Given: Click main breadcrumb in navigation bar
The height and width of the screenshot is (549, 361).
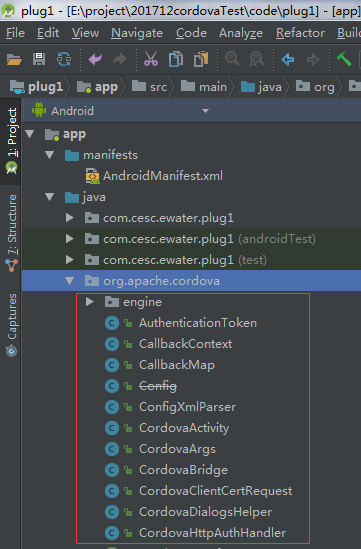Looking at the screenshot, I should tap(204, 86).
